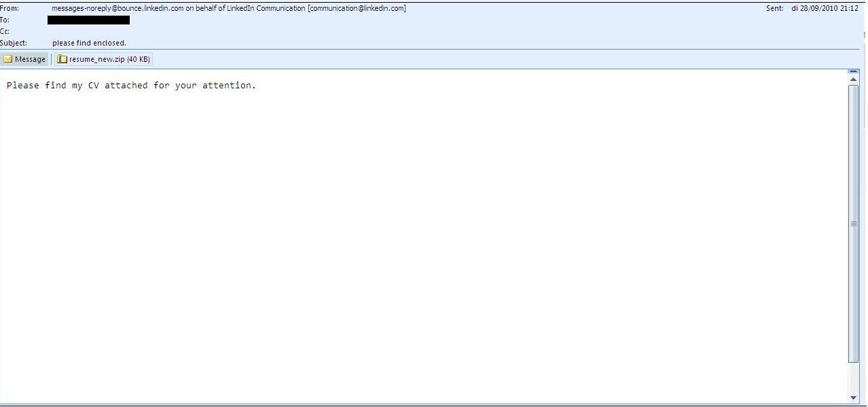Click inside the email message body
The image size is (868, 407).
408,204
